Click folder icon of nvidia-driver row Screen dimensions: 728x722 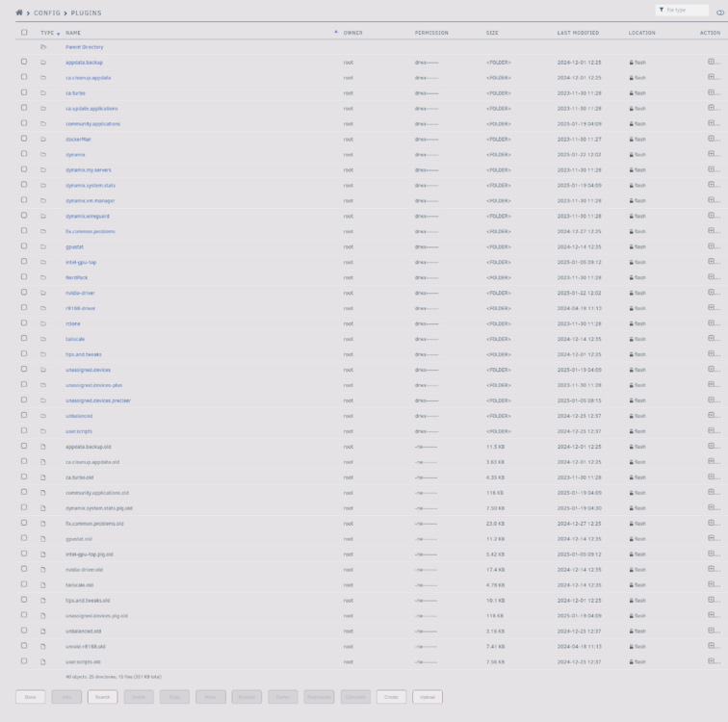point(43,293)
